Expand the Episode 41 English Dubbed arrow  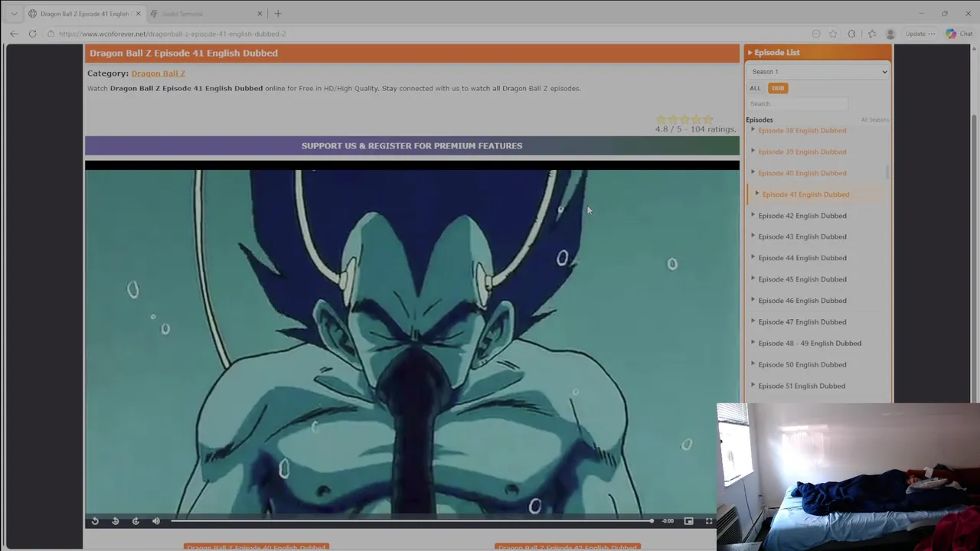[757, 194]
